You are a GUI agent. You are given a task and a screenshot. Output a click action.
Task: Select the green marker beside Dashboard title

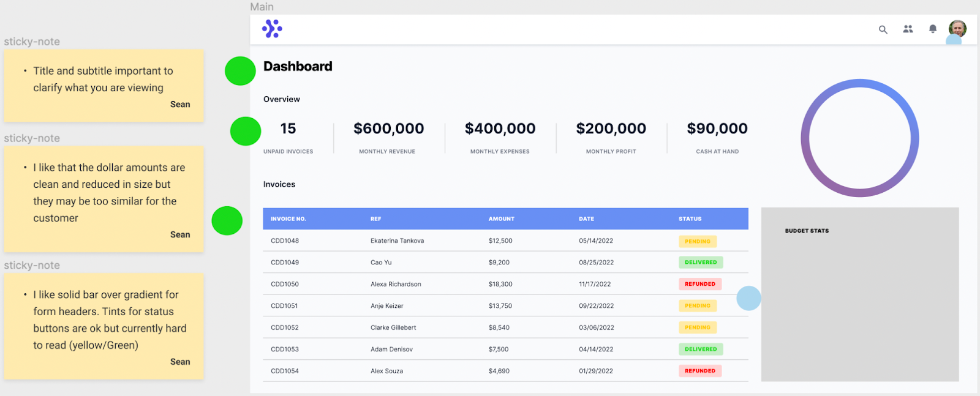tap(240, 71)
